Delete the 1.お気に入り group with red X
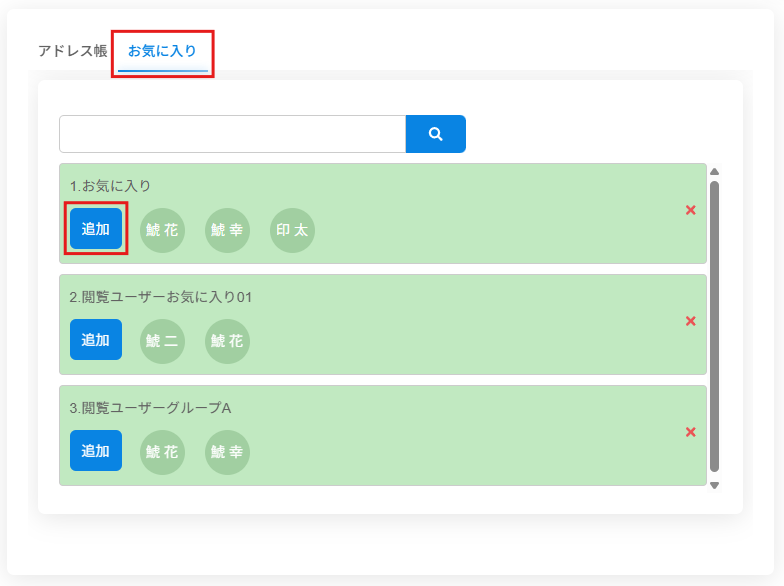The image size is (784, 586). pyautogui.click(x=690, y=210)
